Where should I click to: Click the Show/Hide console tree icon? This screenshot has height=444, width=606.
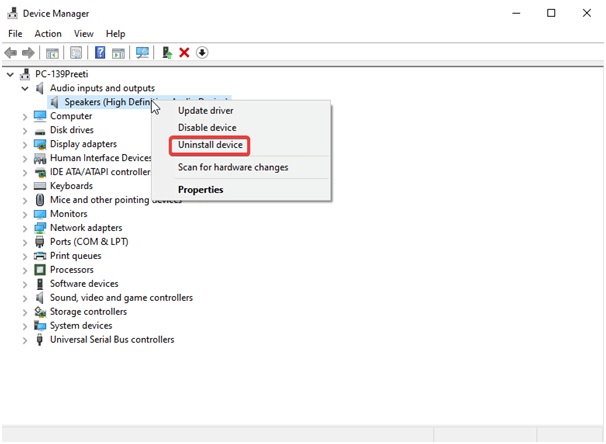pos(52,53)
